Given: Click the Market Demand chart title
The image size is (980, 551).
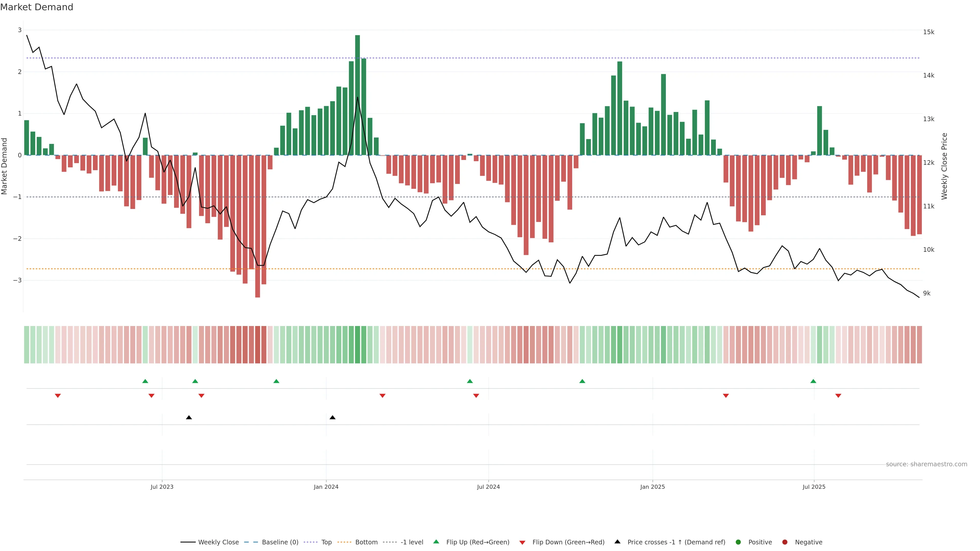Looking at the screenshot, I should pyautogui.click(x=36, y=7).
